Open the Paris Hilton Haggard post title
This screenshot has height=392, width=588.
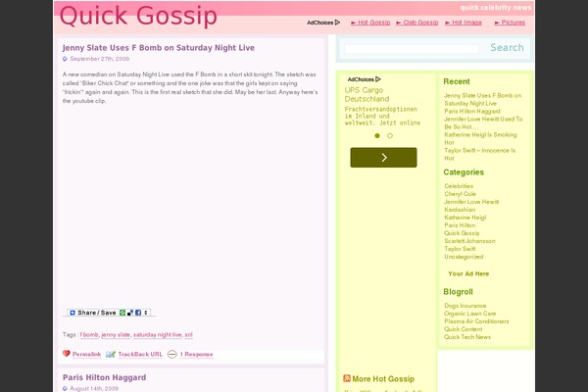[x=104, y=377]
